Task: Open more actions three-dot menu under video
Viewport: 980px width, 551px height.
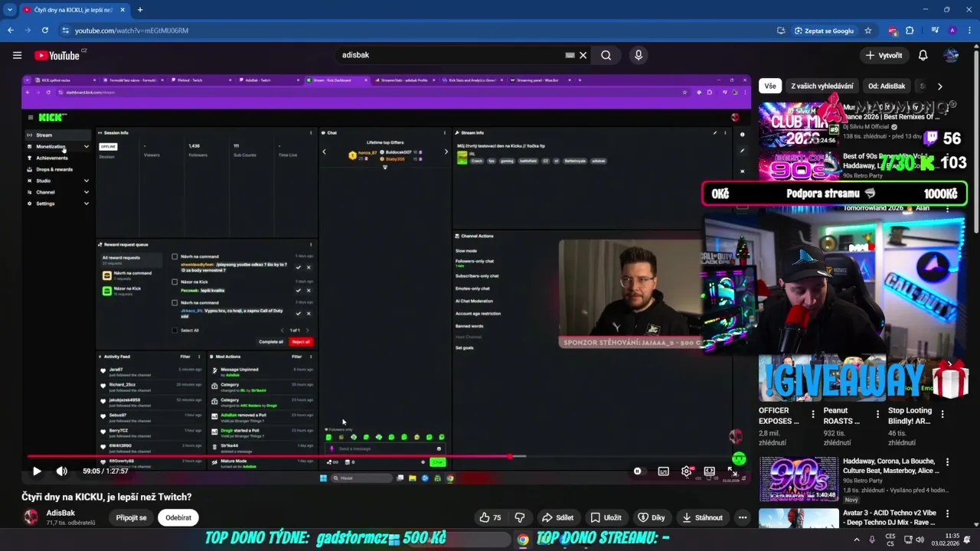Action: click(x=743, y=518)
